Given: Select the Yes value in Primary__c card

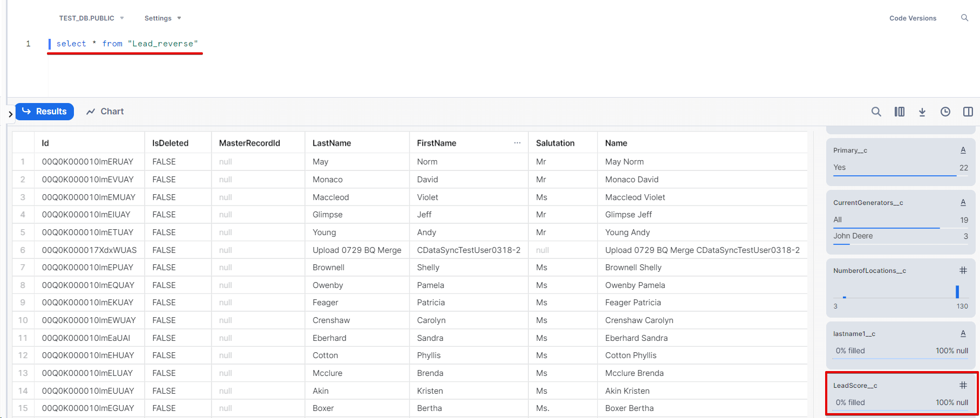Looking at the screenshot, I should [840, 167].
